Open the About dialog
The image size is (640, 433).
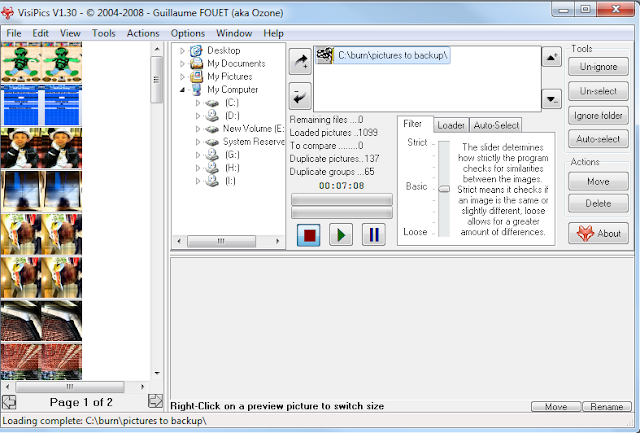(x=598, y=234)
